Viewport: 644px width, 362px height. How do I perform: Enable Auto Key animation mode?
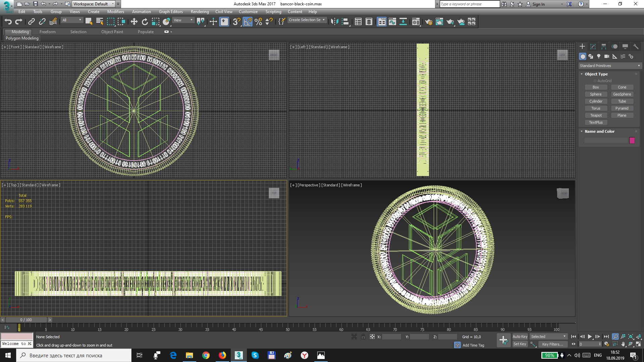point(520,337)
